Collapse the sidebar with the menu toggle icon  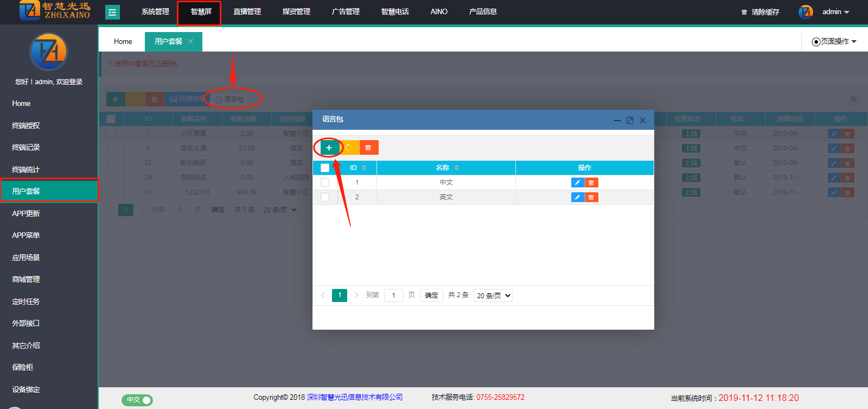(112, 12)
